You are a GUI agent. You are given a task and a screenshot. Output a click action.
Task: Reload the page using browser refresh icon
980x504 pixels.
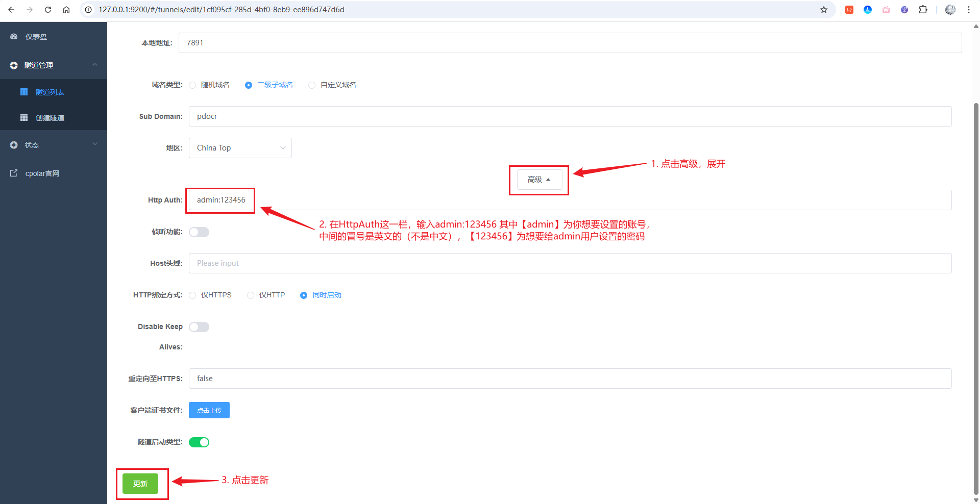[48, 10]
